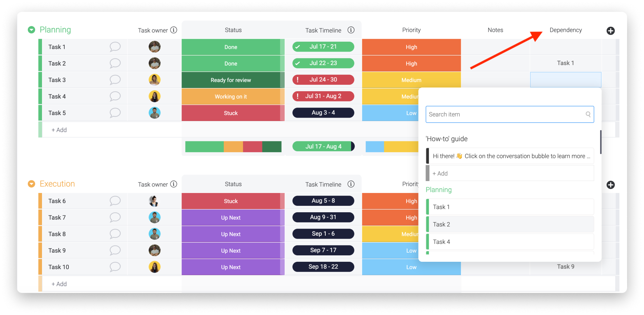Open the conversation bubble for Task 3
Viewport: 644px width, 315px height.
[x=115, y=80]
